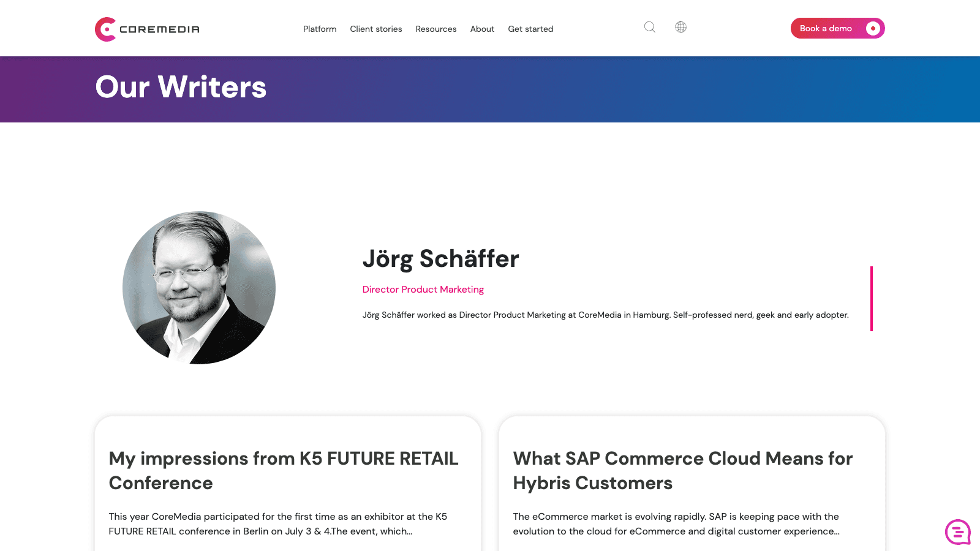Open the K5 FUTURE RETAIL Conference article
The width and height of the screenshot is (980, 551).
click(x=284, y=471)
